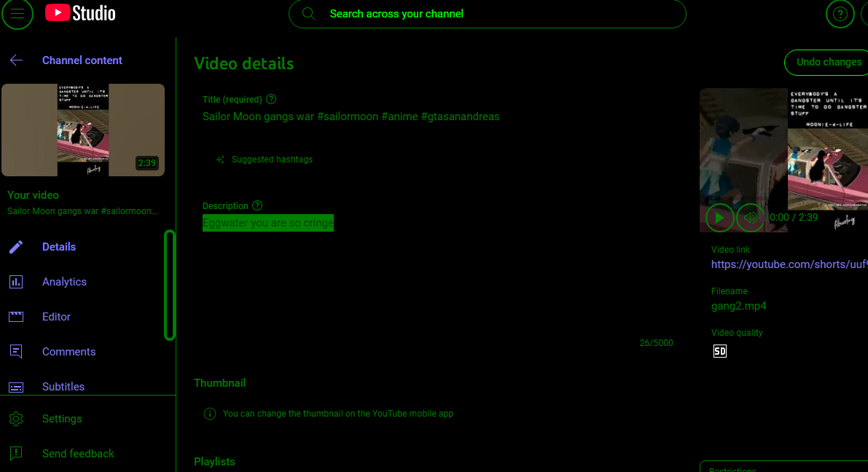Show help for Title field

pos(270,99)
